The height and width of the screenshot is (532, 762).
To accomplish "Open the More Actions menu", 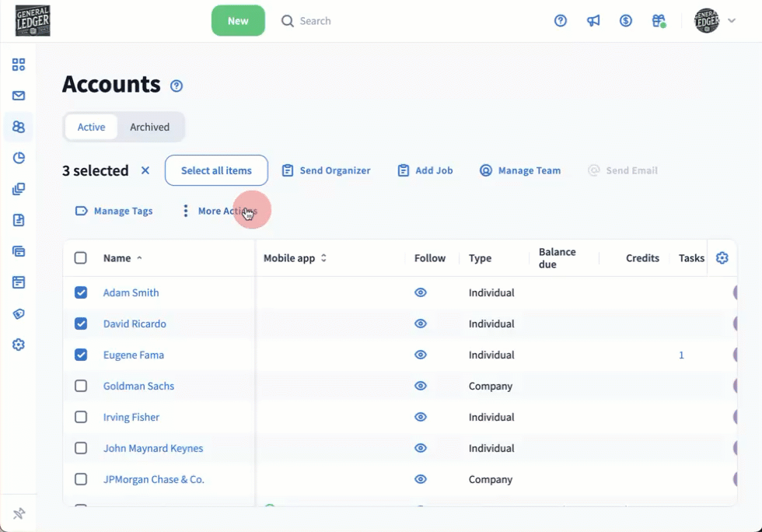I will pyautogui.click(x=219, y=211).
